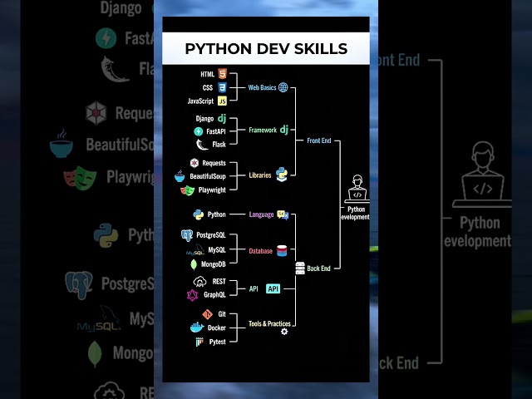Viewport: 532px width, 399px height.
Task: Click the 'PostgreSQL' label in the center diagram
Action: [x=211, y=235]
